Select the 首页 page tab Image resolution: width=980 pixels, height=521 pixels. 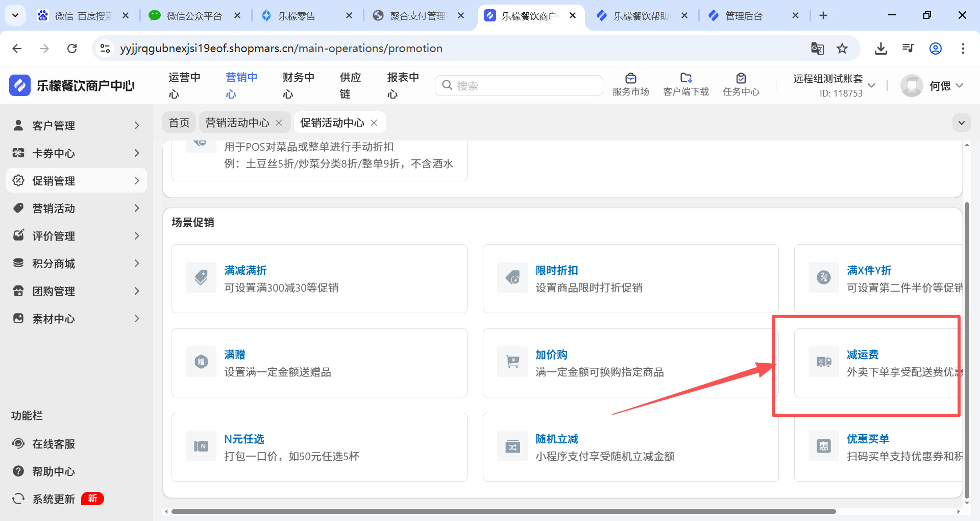179,123
